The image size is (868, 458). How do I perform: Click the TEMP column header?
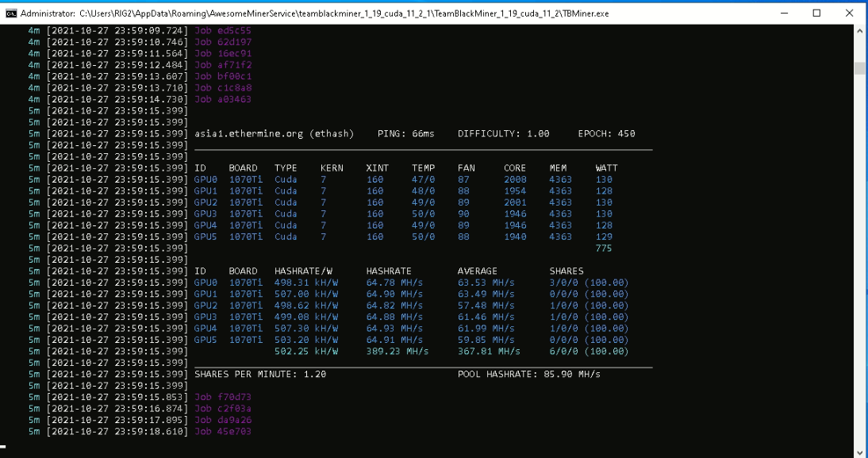[423, 167]
